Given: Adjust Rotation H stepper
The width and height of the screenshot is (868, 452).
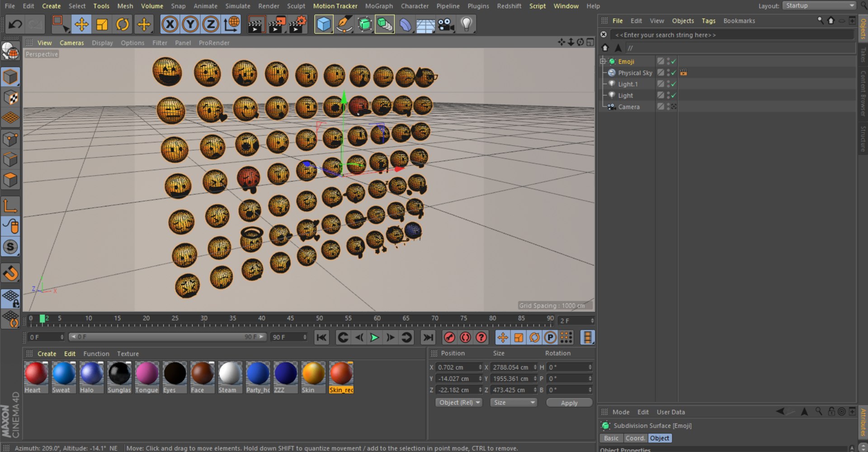Looking at the screenshot, I should pyautogui.click(x=590, y=367).
